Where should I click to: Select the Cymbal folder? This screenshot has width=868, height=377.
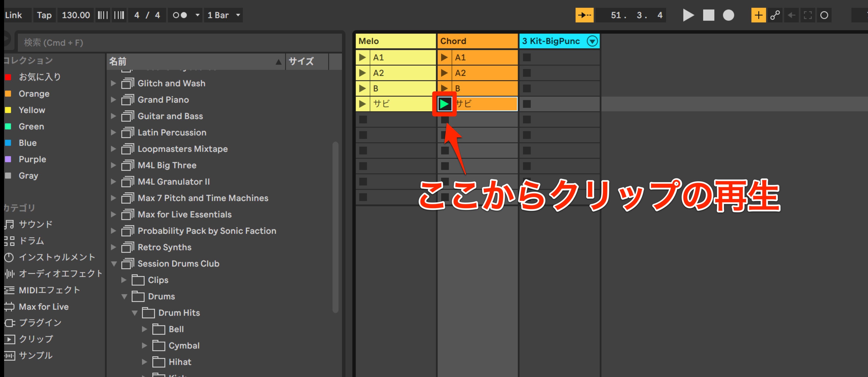coord(184,346)
